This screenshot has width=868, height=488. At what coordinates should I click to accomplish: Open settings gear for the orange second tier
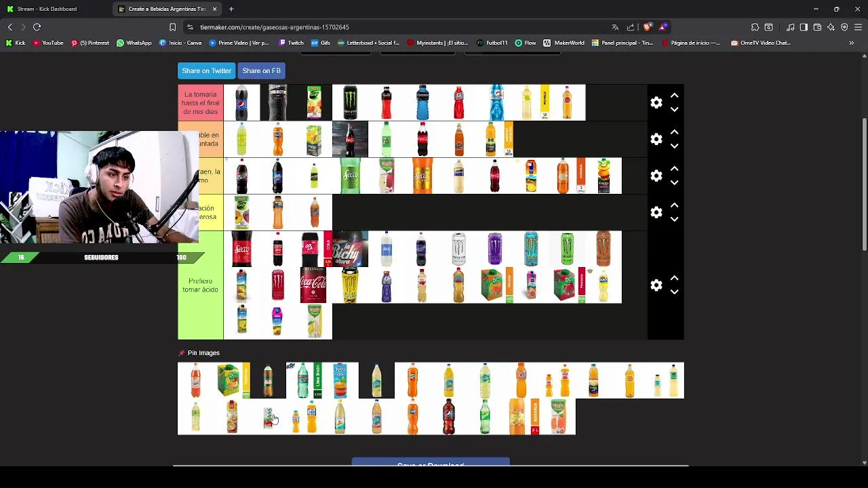[656, 139]
